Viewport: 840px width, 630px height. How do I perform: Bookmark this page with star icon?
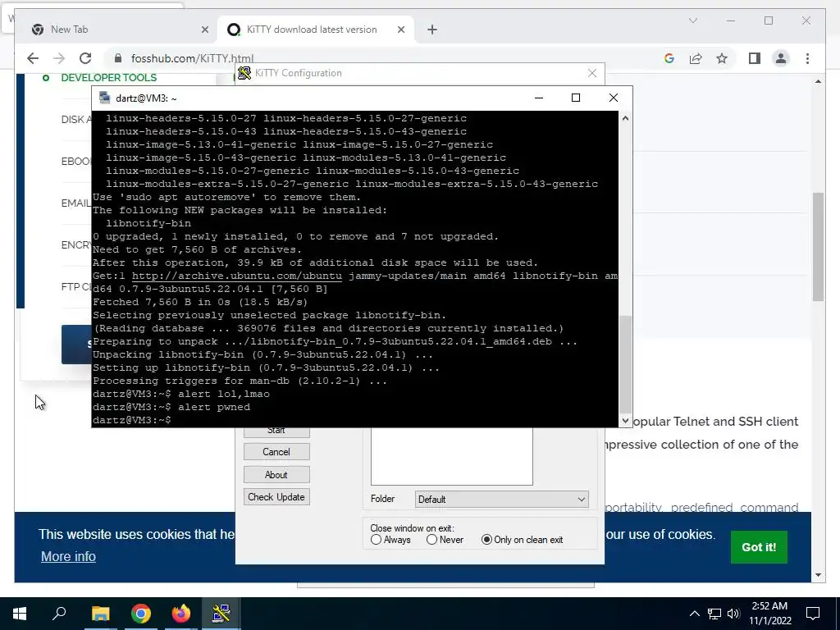click(x=722, y=58)
